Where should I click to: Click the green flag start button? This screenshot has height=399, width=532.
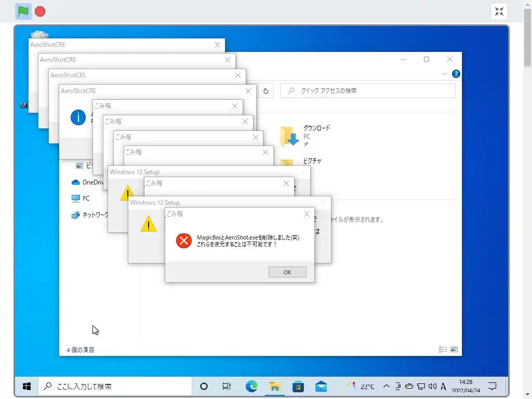tap(23, 11)
